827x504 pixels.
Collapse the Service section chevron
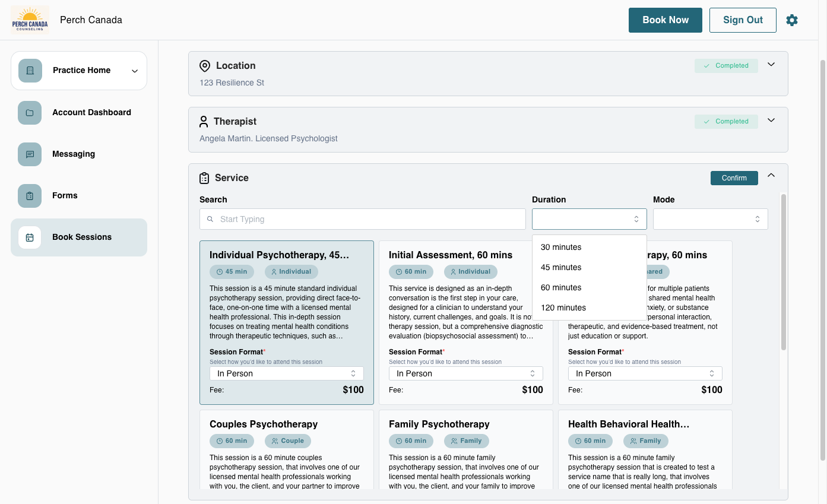pyautogui.click(x=771, y=175)
